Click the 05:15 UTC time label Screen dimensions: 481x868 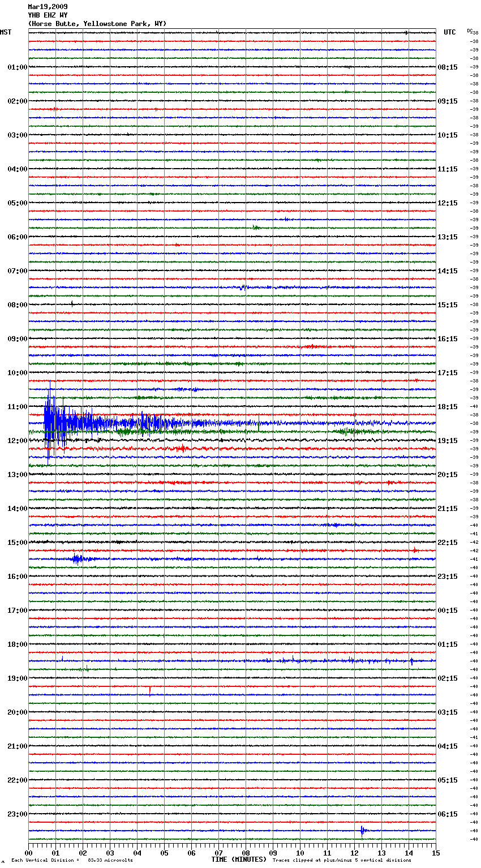[448, 780]
